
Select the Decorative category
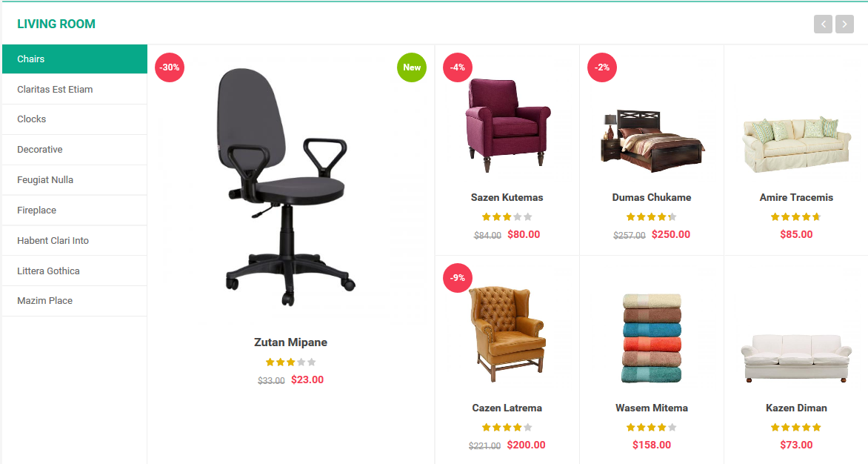75,150
